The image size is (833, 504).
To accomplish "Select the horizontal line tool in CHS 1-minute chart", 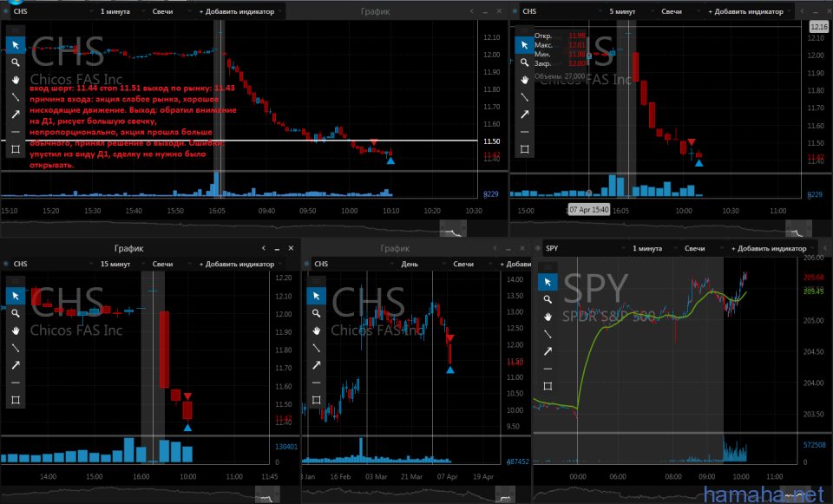I will point(16,132).
